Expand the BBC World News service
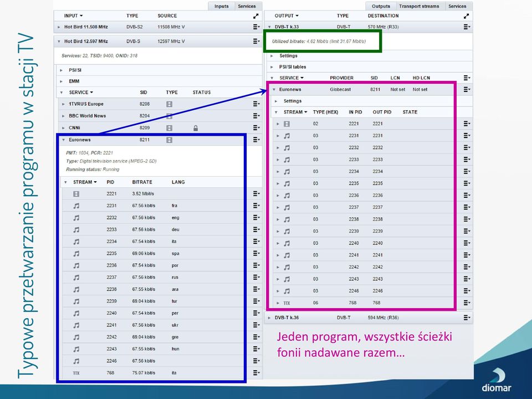This screenshot has height=399, width=532. pos(63,116)
